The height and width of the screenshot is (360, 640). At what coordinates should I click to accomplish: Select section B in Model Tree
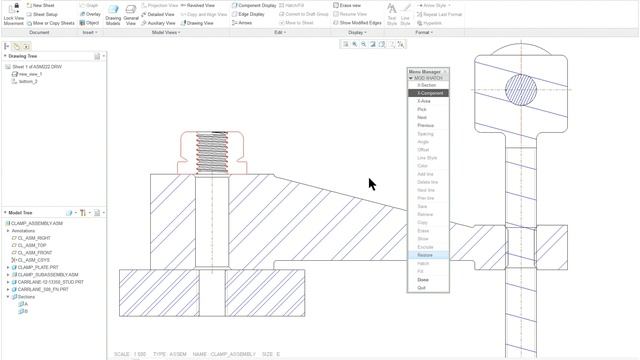pyautogui.click(x=23, y=311)
